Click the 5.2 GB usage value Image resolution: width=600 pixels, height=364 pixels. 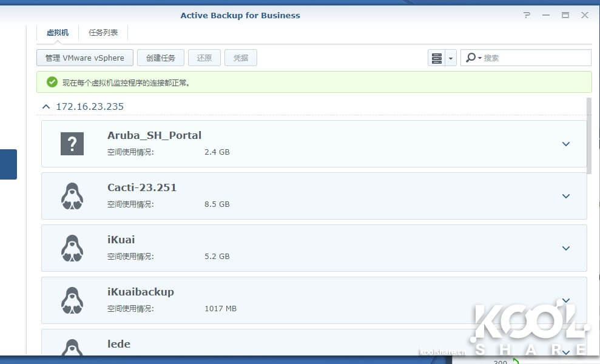coord(217,256)
